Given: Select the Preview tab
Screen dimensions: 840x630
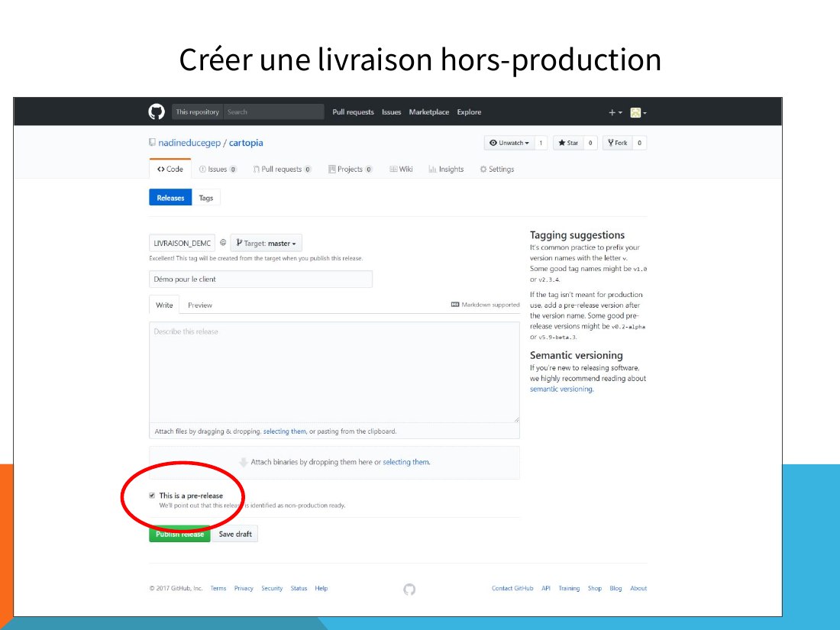Looking at the screenshot, I should click(x=200, y=305).
